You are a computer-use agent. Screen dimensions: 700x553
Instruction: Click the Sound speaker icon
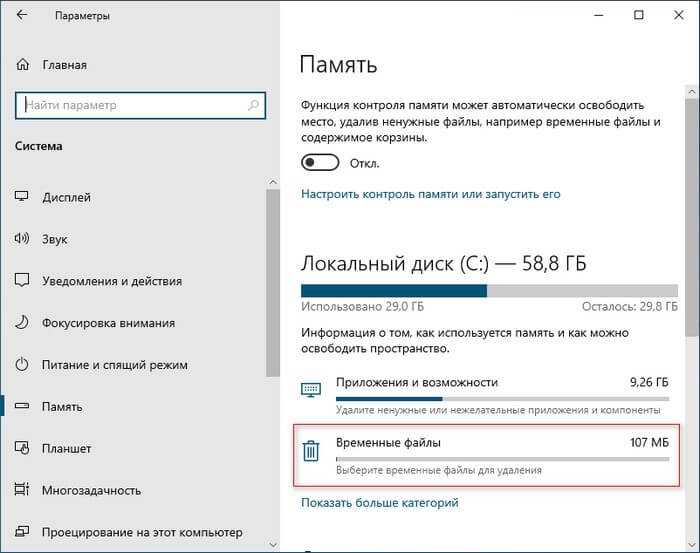click(22, 239)
